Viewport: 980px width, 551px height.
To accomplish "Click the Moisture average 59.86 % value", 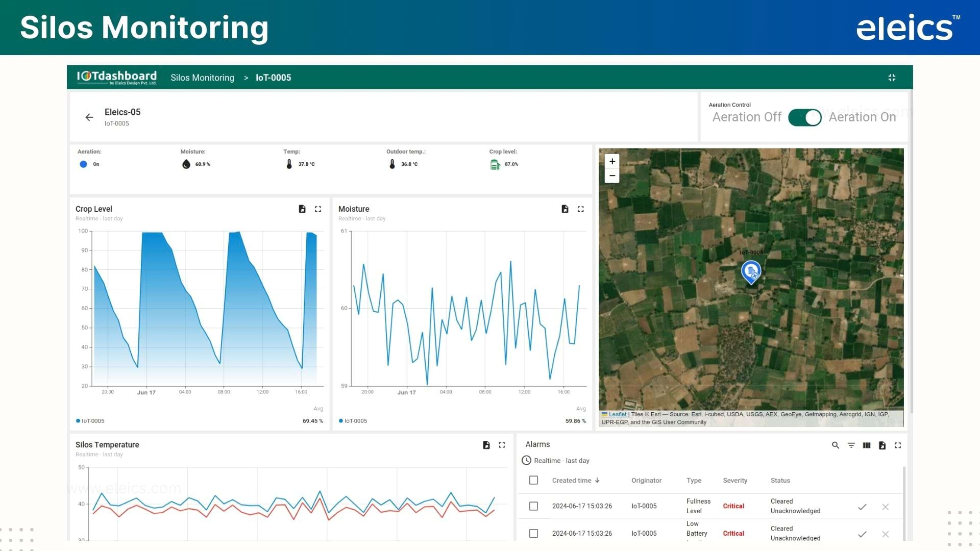I will 576,421.
